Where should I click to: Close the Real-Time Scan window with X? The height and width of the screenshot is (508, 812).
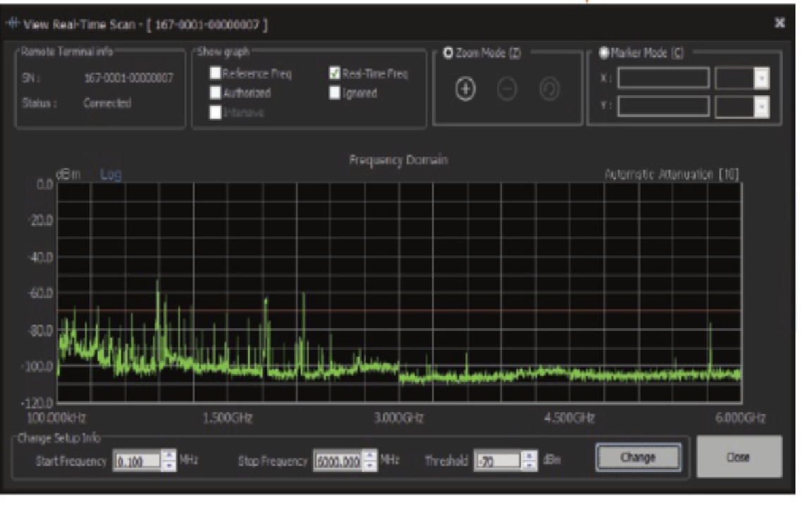tap(780, 23)
